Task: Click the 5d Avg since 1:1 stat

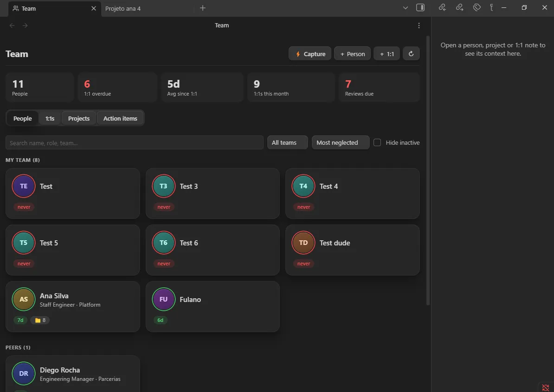Action: (x=202, y=88)
